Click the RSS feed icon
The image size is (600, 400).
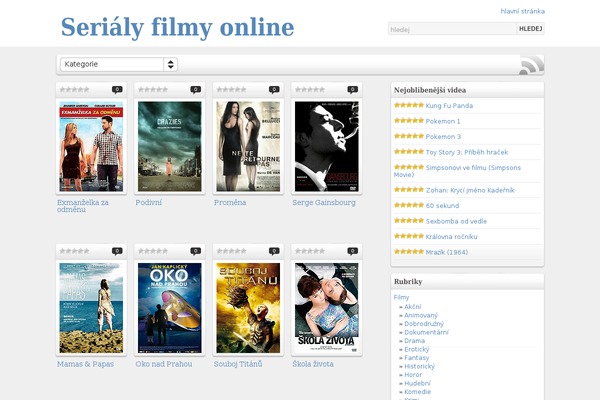[531, 66]
